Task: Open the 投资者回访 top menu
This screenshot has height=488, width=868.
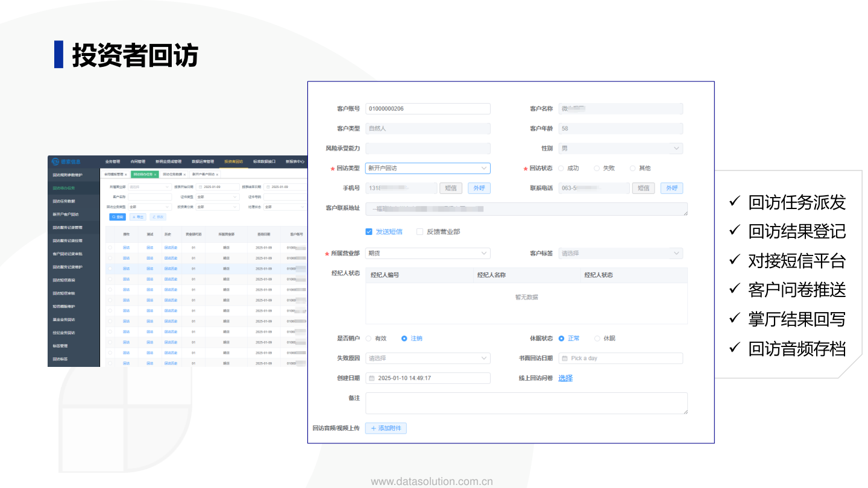Action: (233, 161)
